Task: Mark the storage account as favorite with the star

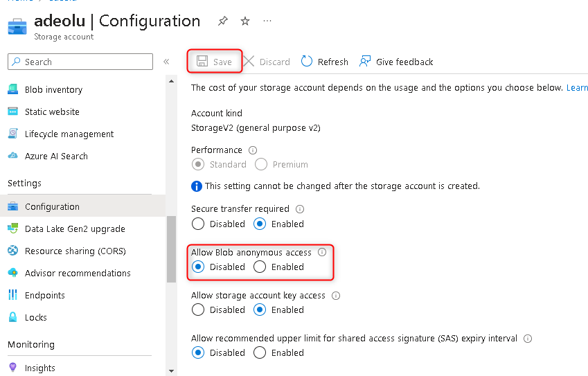Action: click(245, 21)
